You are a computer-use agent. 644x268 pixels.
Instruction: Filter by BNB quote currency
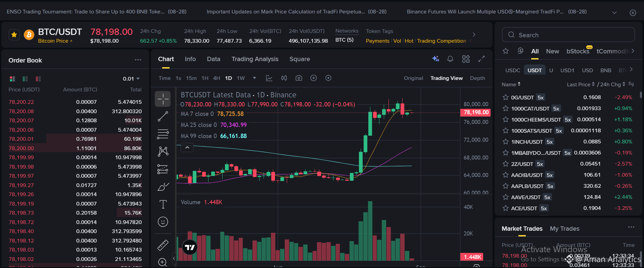pos(606,70)
